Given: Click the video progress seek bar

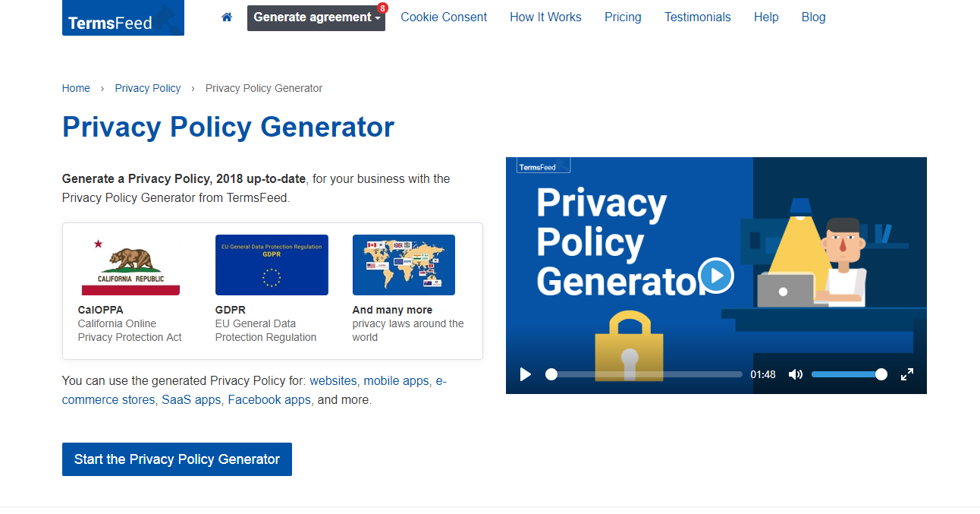Looking at the screenshot, I should [644, 374].
